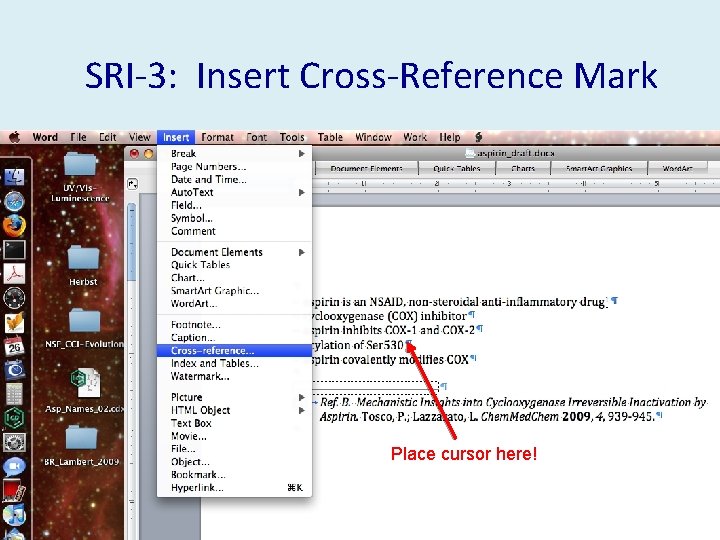Open Finder from the dock
Image resolution: width=720 pixels, height=540 pixels.
pyautogui.click(x=14, y=177)
